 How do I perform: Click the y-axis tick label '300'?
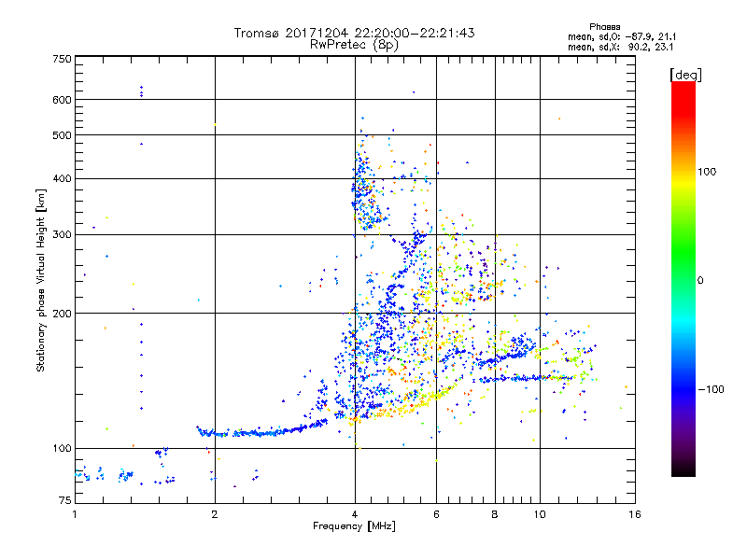62,235
